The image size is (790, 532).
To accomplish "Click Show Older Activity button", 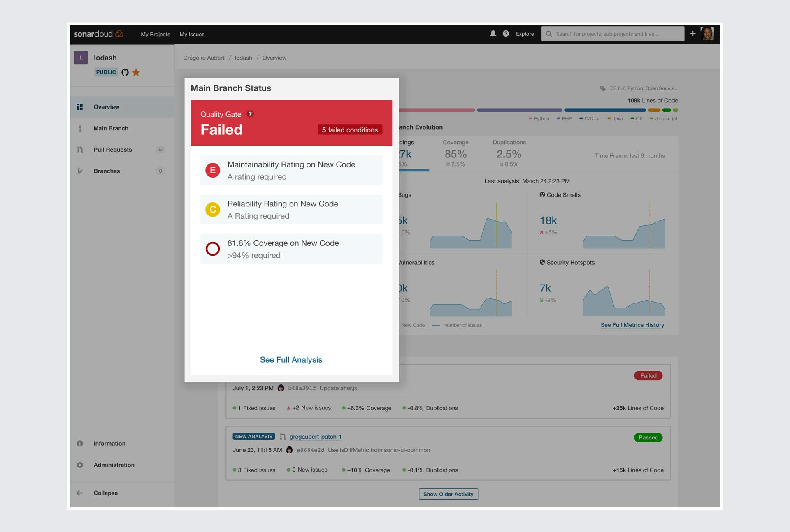I will coord(448,494).
